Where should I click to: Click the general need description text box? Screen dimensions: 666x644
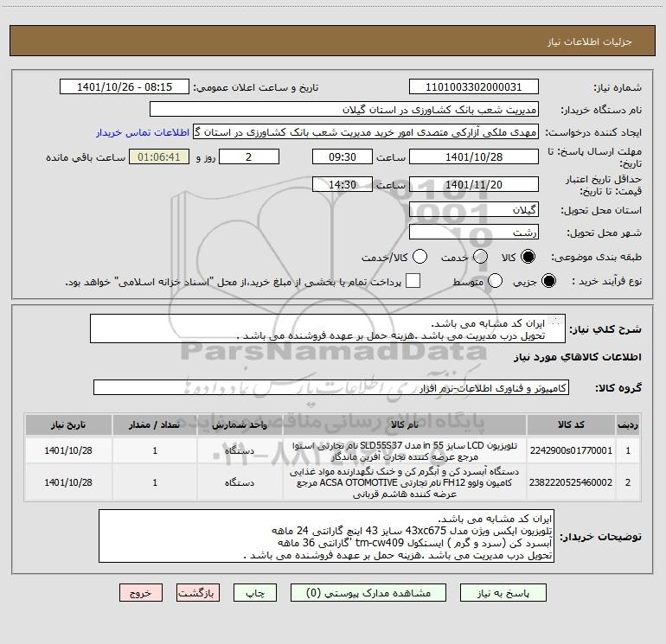[328, 328]
